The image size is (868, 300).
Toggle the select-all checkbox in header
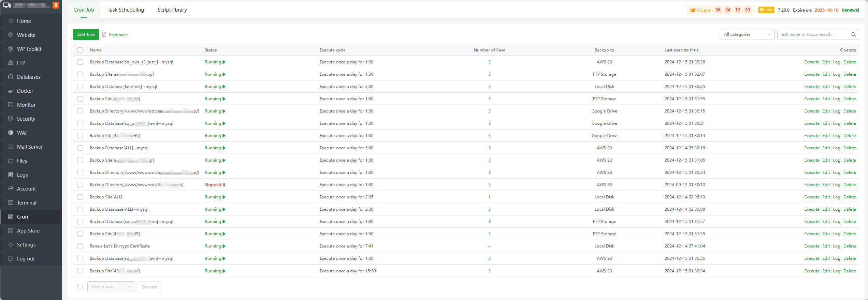(80, 50)
